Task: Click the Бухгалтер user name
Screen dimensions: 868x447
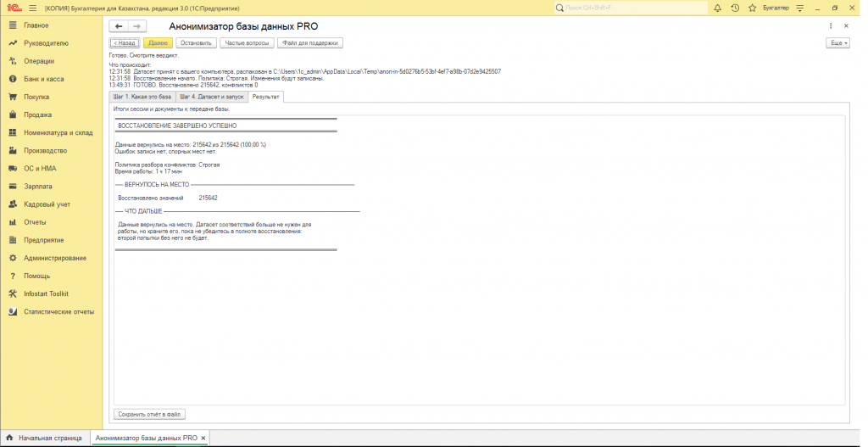Action: tap(776, 8)
